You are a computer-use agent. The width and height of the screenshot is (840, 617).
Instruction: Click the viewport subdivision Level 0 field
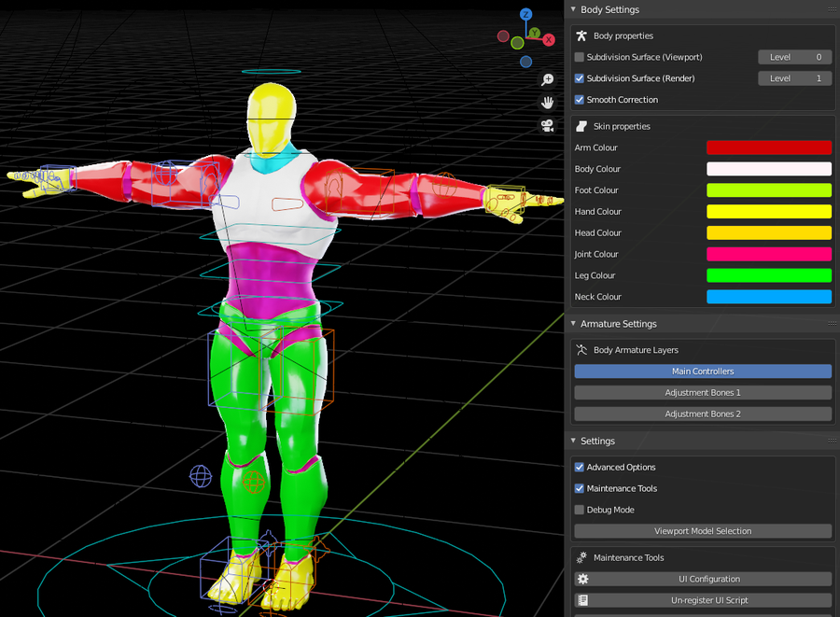coord(795,57)
